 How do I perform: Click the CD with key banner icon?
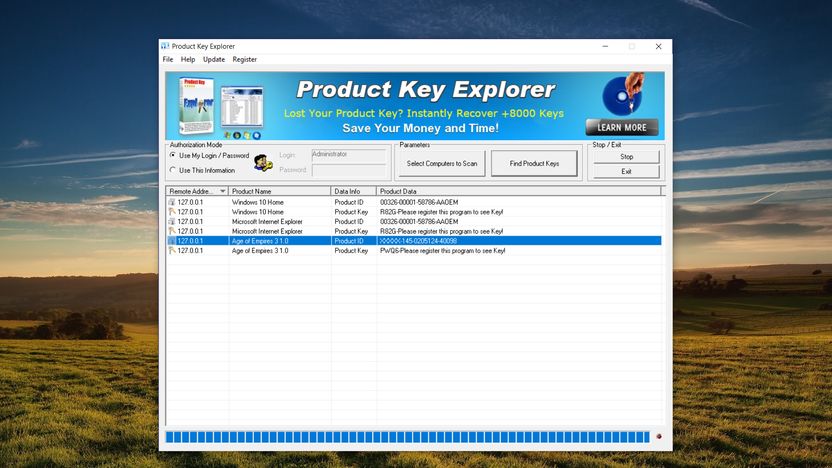pyautogui.click(x=624, y=94)
